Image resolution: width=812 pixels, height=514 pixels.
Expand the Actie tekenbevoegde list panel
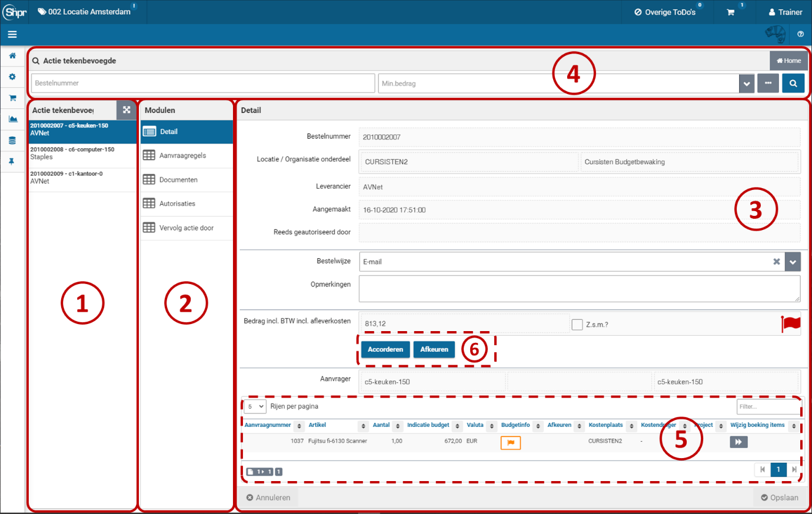click(127, 110)
